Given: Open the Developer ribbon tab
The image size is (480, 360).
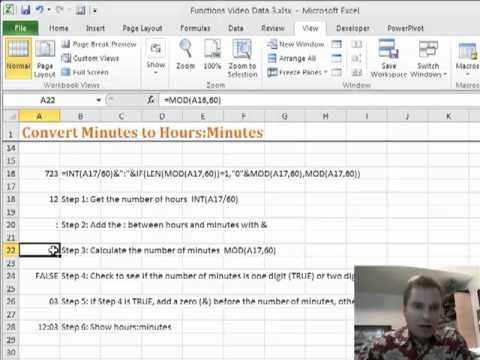Looking at the screenshot, I should click(353, 28).
